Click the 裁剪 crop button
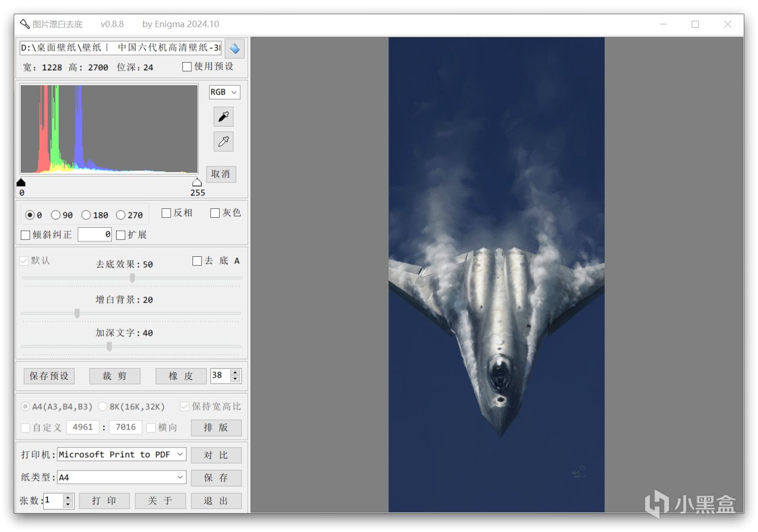The image size is (758, 532). pyautogui.click(x=115, y=376)
